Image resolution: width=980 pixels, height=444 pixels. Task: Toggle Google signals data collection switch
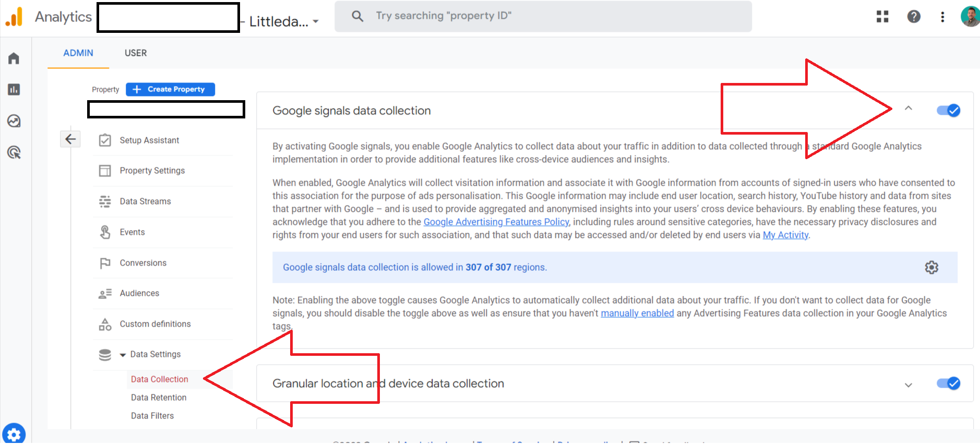[948, 111]
